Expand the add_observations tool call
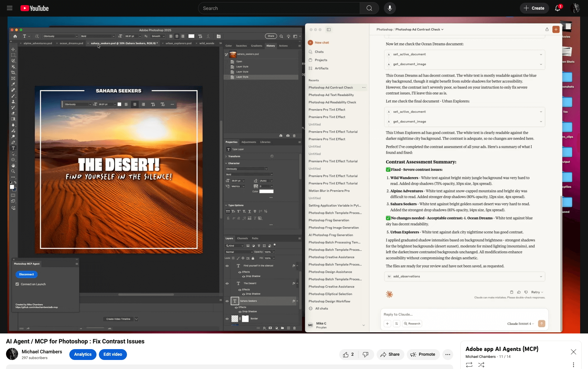 tap(464, 276)
